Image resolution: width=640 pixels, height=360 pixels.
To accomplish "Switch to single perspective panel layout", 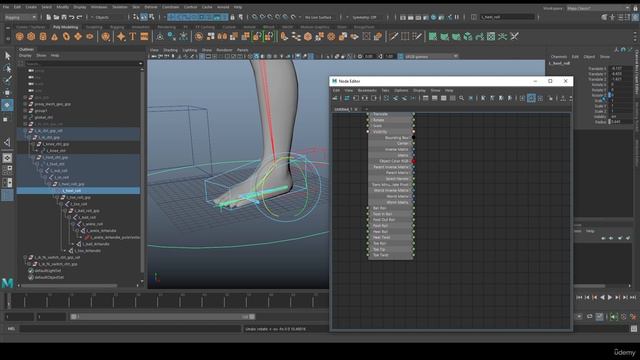I will 7,158.
